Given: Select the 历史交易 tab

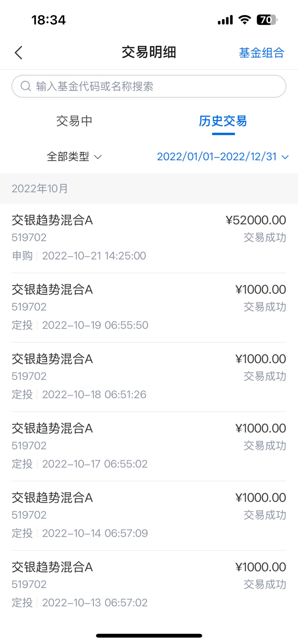Looking at the screenshot, I should (x=223, y=121).
